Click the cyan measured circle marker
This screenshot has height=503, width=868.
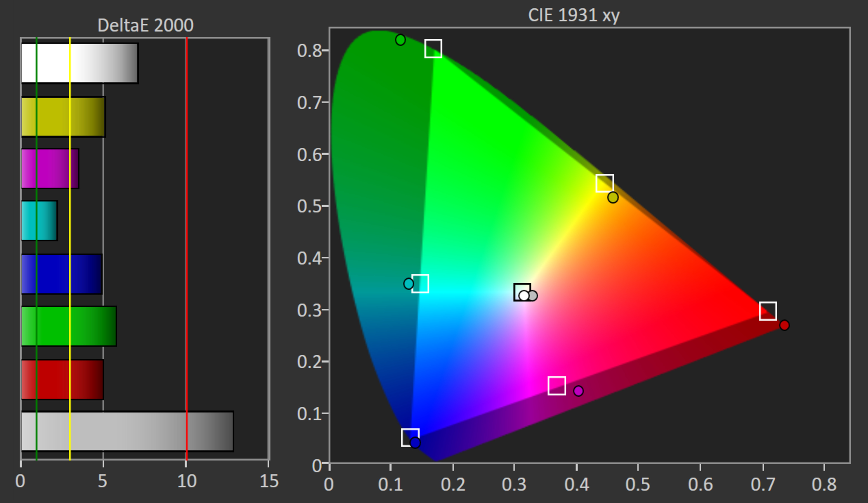click(408, 284)
